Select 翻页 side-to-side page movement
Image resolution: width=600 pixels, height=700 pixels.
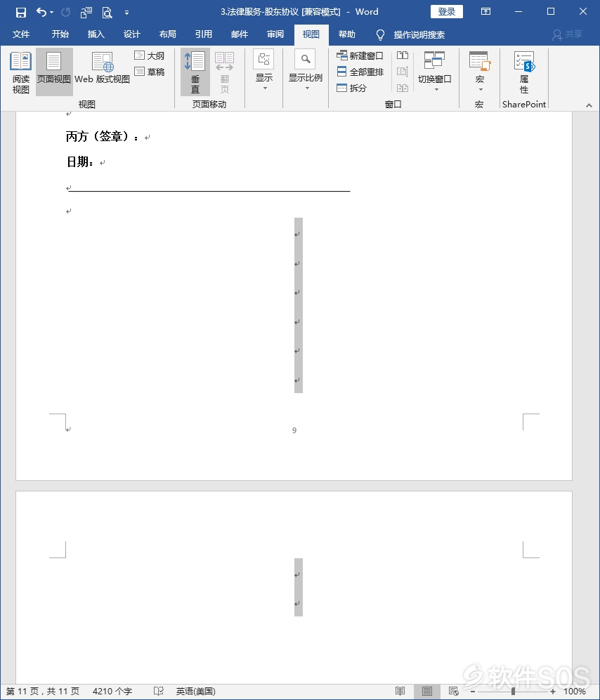coord(224,72)
